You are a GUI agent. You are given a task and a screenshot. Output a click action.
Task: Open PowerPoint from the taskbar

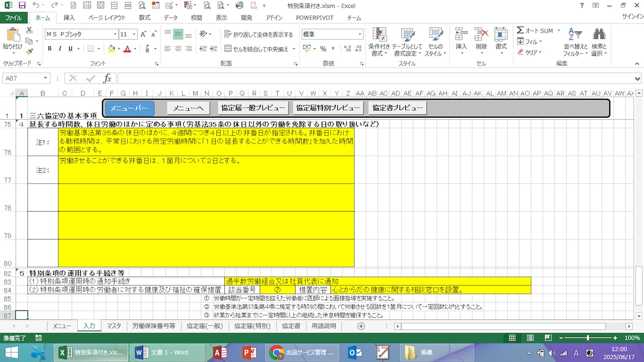tap(249, 353)
